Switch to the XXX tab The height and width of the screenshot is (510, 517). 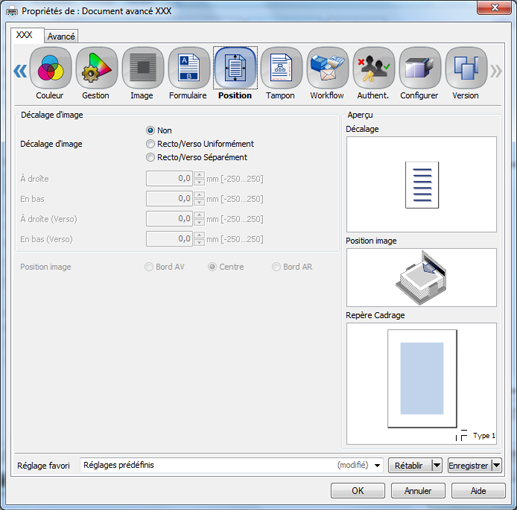(x=25, y=35)
